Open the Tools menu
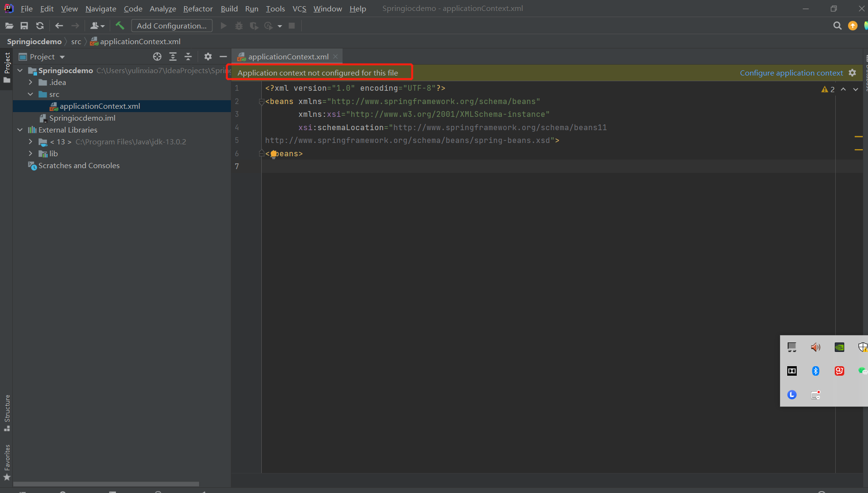The height and width of the screenshot is (493, 868). [x=275, y=9]
